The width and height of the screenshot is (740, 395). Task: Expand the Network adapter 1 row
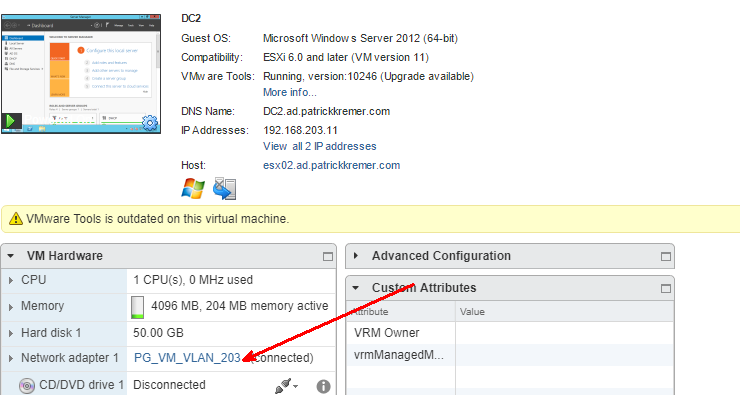tap(10, 359)
